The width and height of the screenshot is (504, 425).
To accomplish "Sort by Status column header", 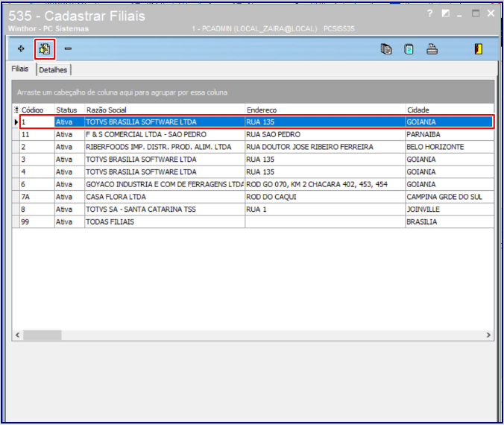I will [x=69, y=110].
